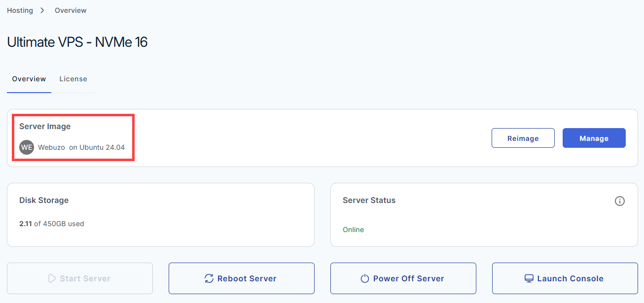Click the disabled Start Server button
The height and width of the screenshot is (303, 644).
(80, 278)
